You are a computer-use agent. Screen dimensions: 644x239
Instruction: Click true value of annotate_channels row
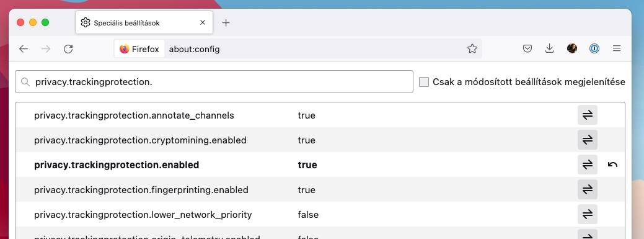click(x=306, y=115)
